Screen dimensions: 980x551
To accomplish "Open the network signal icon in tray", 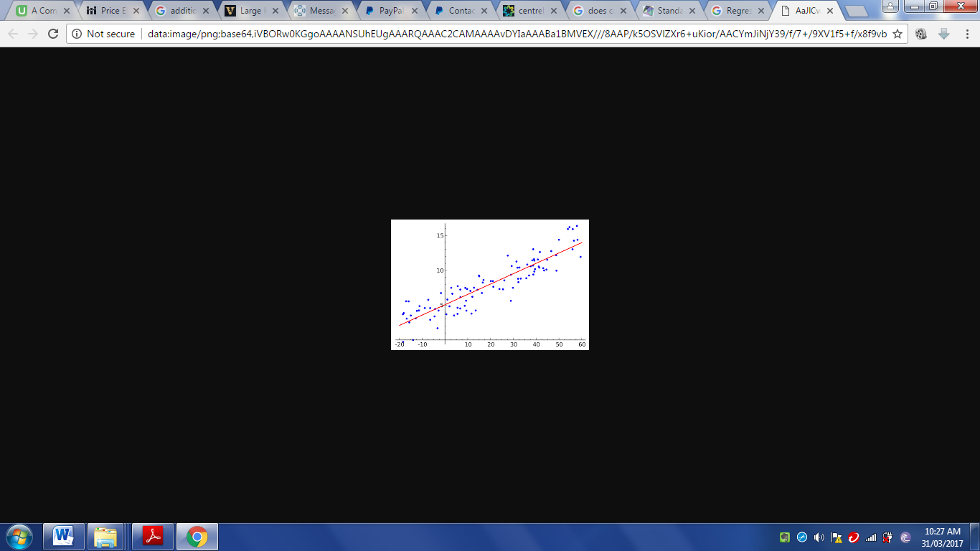I will [x=871, y=537].
